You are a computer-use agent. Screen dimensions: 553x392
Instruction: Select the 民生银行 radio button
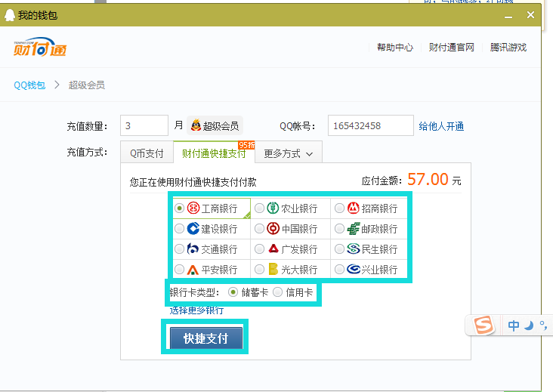coord(339,249)
